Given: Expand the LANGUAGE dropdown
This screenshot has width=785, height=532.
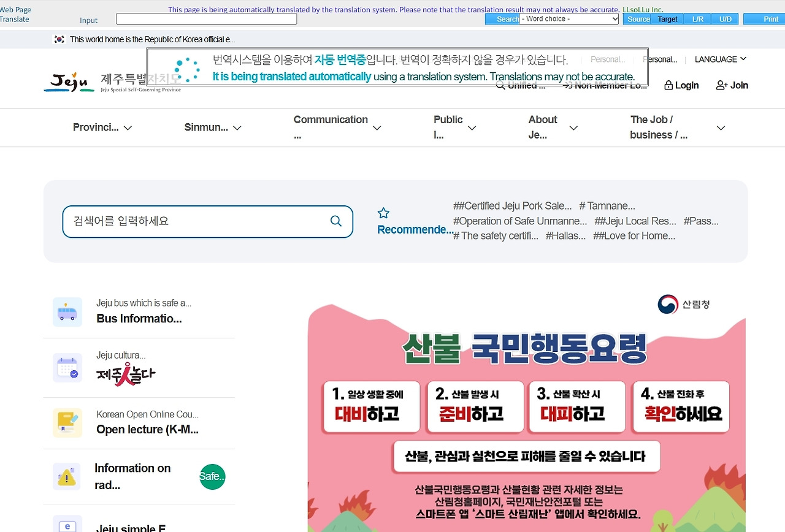Looking at the screenshot, I should (x=720, y=59).
